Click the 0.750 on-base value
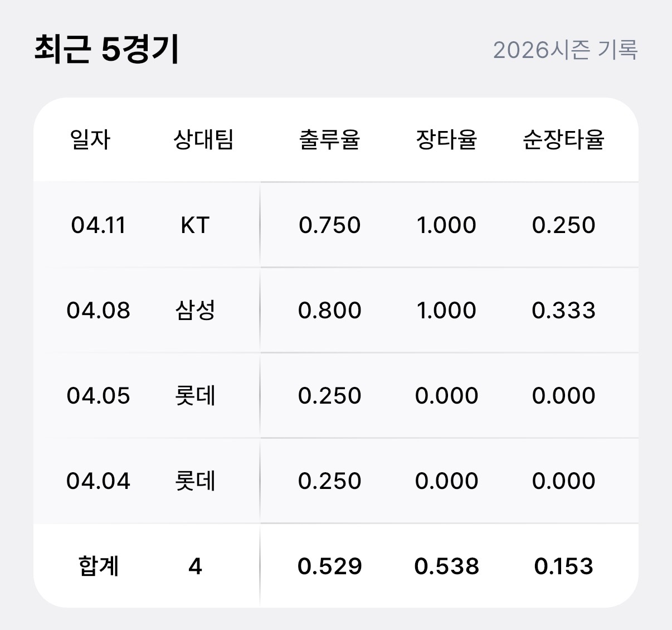The width and height of the screenshot is (672, 630). [329, 225]
